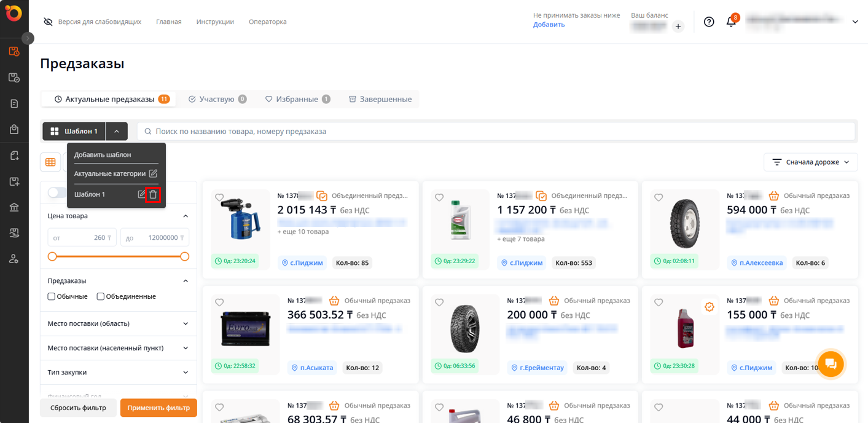Open the shopping bag sidebar icon
This screenshot has height=423, width=868.
14,130
